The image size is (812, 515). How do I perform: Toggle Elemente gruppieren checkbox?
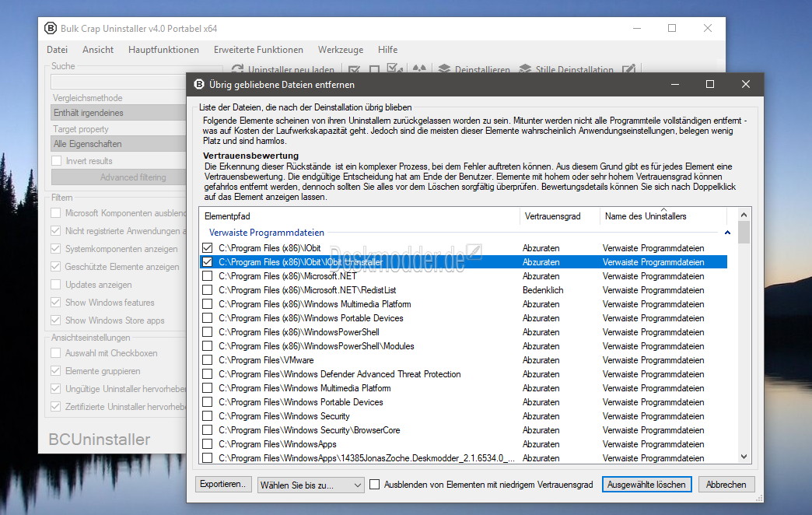pos(55,370)
